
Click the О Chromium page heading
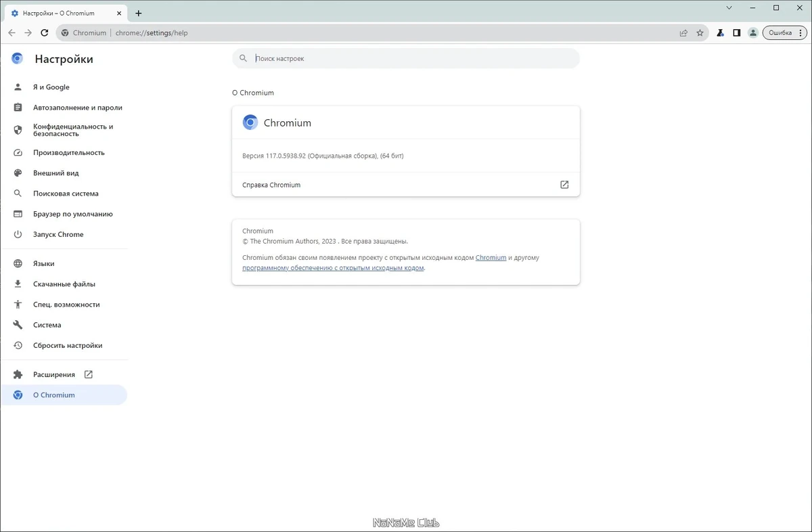point(253,93)
